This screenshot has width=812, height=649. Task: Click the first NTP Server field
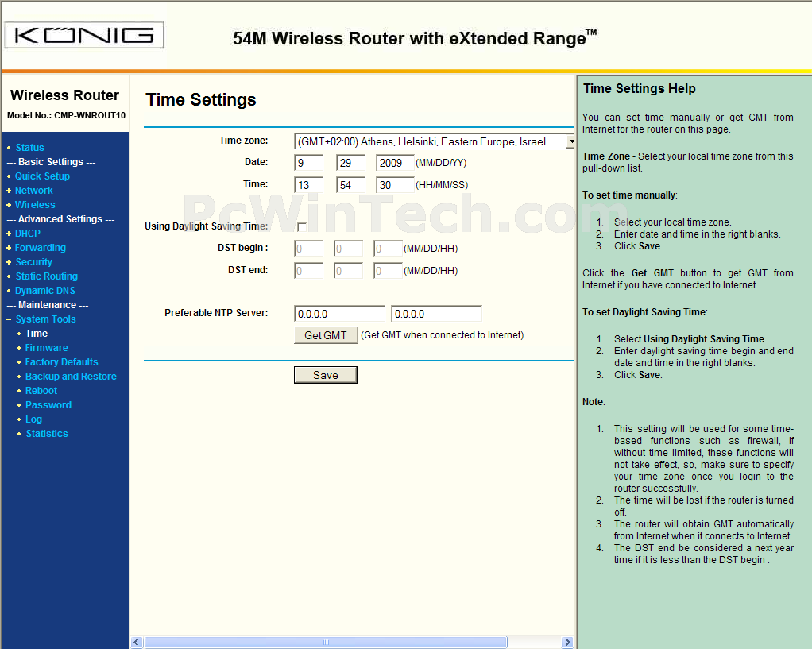(340, 314)
